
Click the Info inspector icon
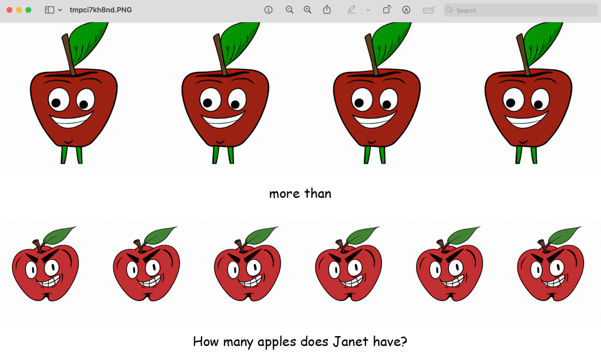(x=268, y=10)
